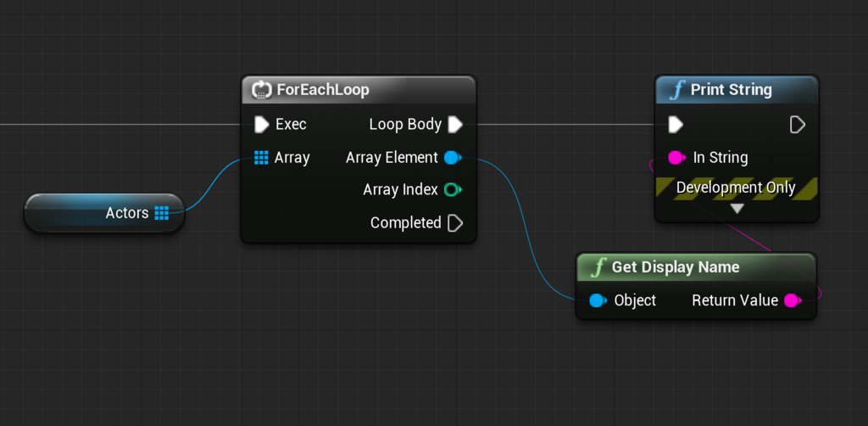Click the Array Index output pin
The height and width of the screenshot is (426, 868).
(453, 190)
